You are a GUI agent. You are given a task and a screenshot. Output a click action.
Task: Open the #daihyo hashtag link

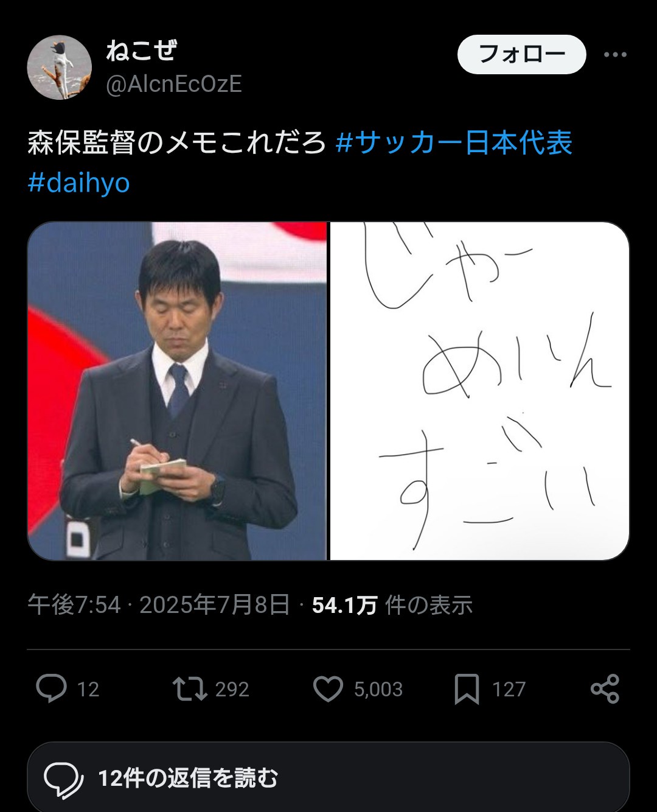(78, 183)
